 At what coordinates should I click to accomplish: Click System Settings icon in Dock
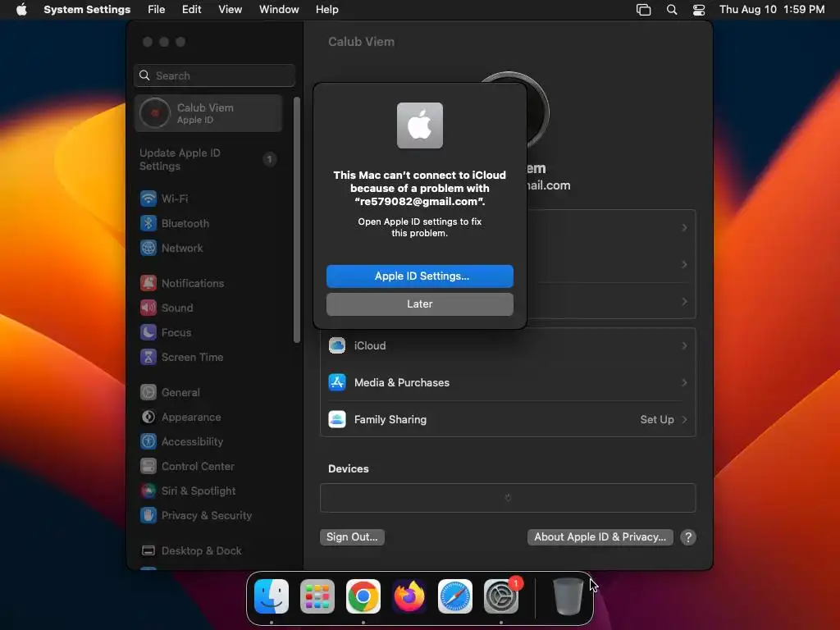[x=501, y=596]
